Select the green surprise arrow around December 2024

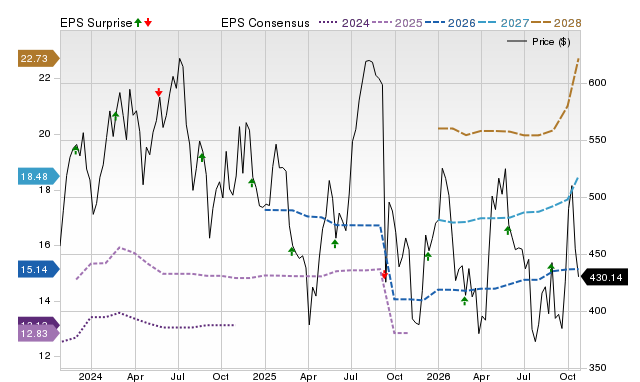252,182
